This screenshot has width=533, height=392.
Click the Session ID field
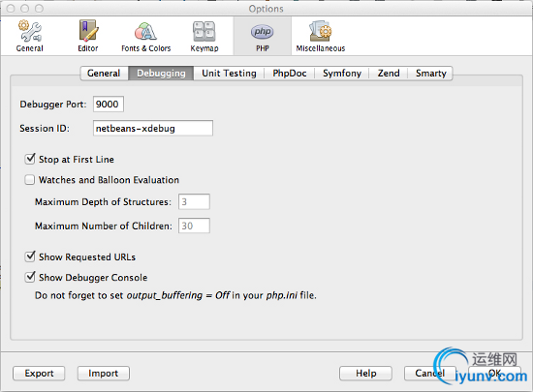click(x=153, y=128)
